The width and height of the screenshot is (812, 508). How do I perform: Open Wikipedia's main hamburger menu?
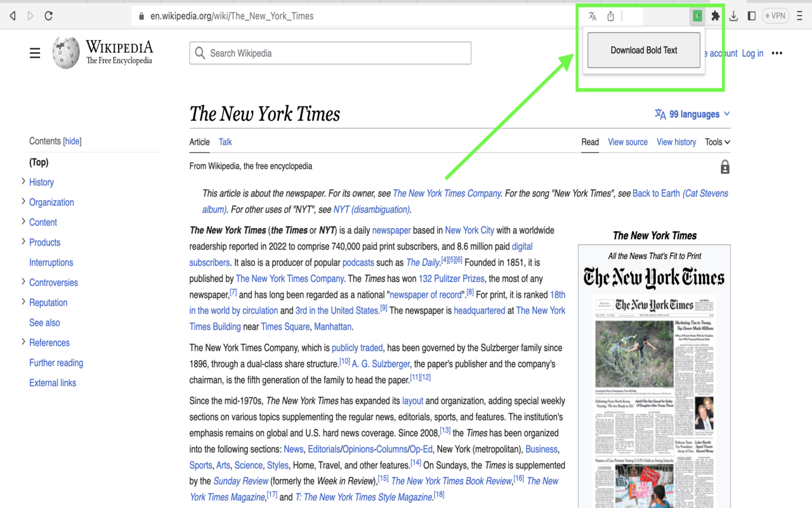coord(35,53)
